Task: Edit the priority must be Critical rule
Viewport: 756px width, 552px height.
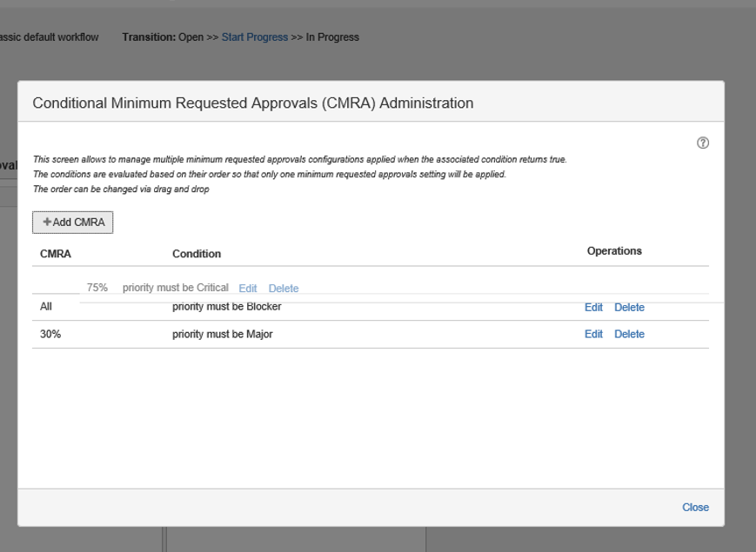Action: click(x=248, y=289)
